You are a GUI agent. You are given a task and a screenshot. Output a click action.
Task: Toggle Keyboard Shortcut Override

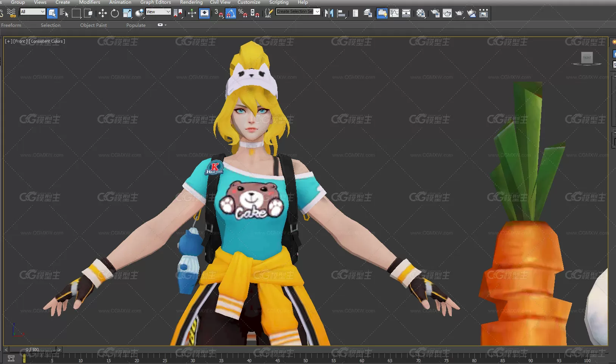(204, 14)
